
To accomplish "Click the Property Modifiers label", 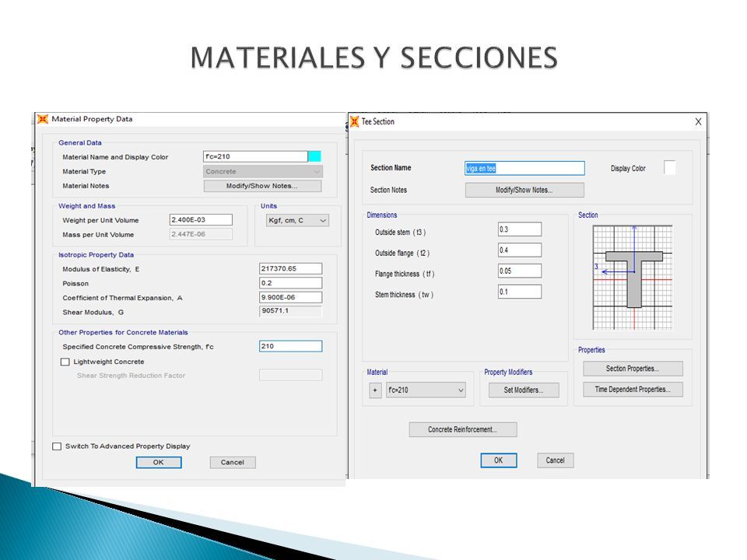I will click(x=508, y=373).
